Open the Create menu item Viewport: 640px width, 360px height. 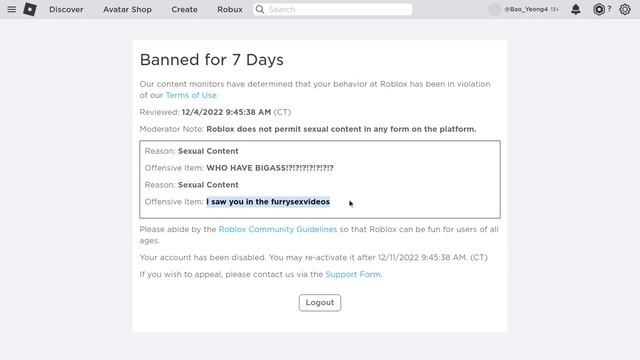point(184,9)
